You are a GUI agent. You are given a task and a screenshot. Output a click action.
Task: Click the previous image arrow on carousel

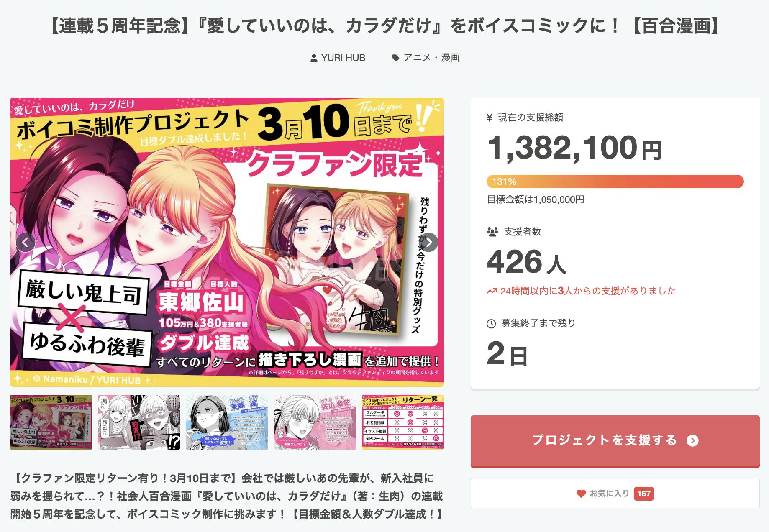point(26,242)
